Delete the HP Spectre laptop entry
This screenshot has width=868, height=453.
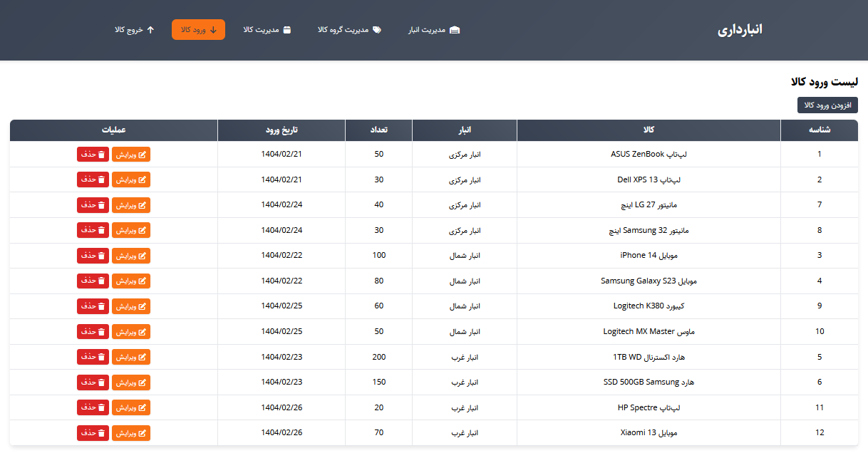[93, 407]
